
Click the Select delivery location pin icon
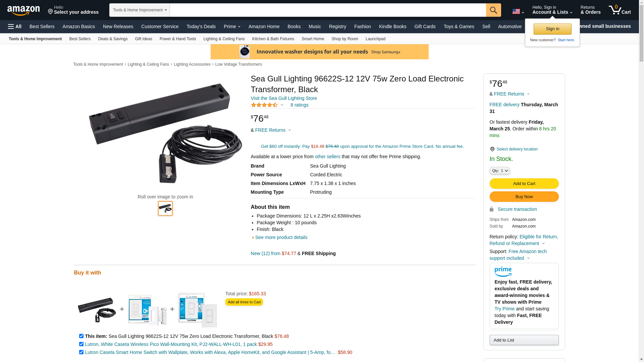point(492,149)
